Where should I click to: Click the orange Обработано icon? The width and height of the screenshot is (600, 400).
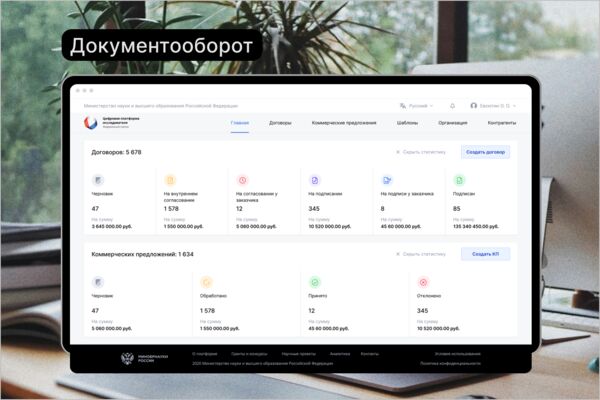coord(206,282)
